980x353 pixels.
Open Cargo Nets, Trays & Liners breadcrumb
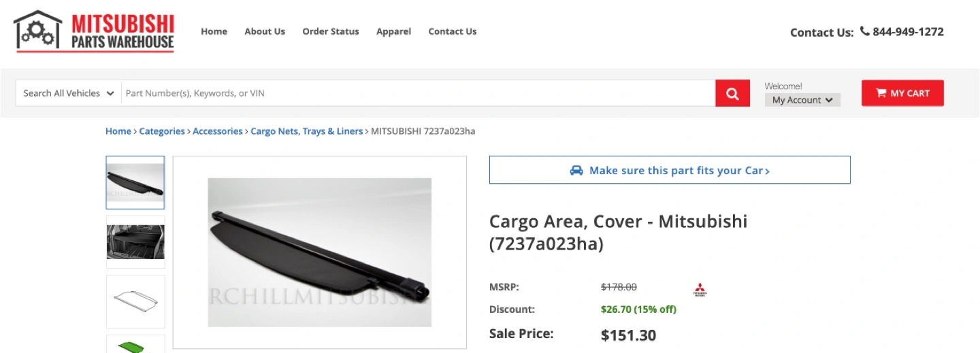pyautogui.click(x=306, y=131)
